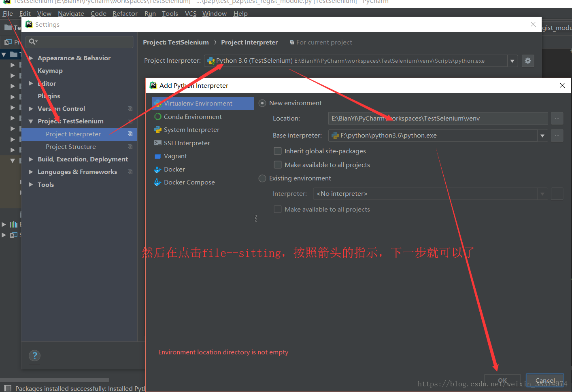Screen dimensions: 572x392
Task: Click the OK button in Add Python Interpreter
Action: point(502,381)
